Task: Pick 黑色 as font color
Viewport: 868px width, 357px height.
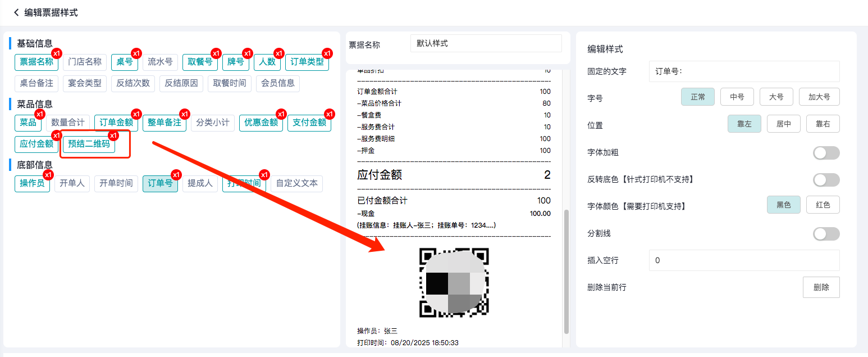Action: coord(784,205)
